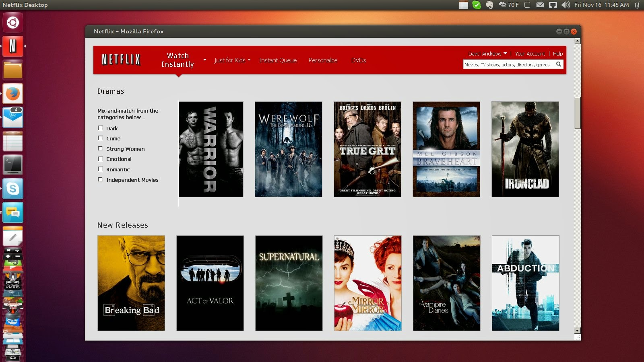The image size is (644, 362).
Task: Click the volume icon in top panel
Action: pyautogui.click(x=566, y=5)
